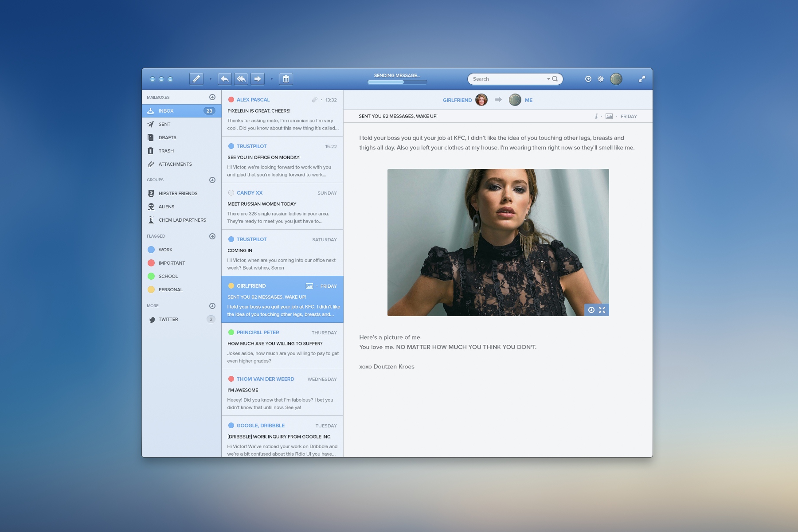Click the Girlfriend avatar in message header
Viewport: 798px width, 532px height.
tap(481, 100)
